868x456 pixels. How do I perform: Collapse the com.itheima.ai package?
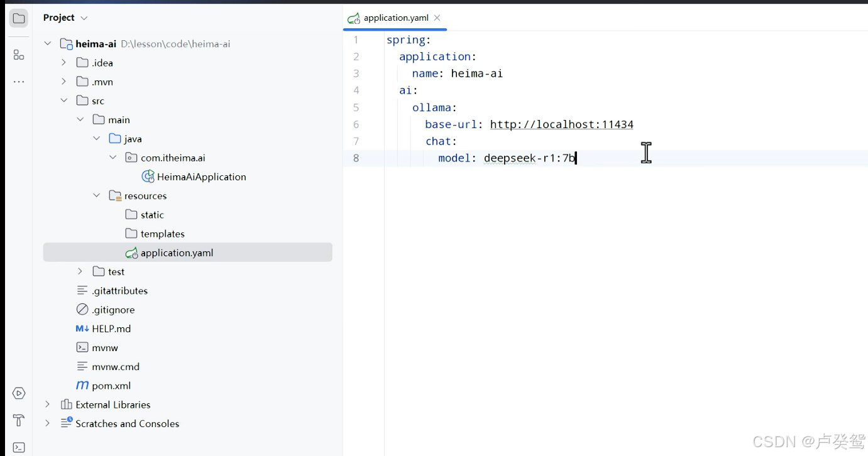[x=113, y=158]
